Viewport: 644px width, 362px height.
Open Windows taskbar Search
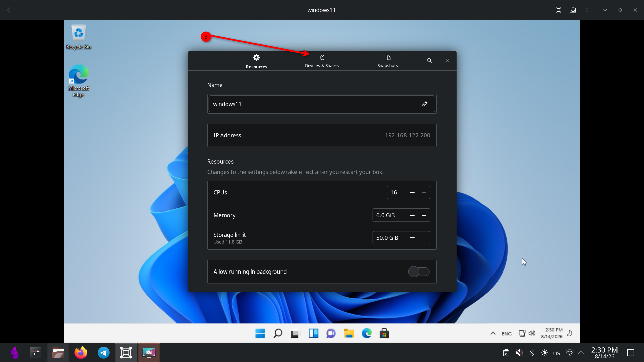pyautogui.click(x=278, y=334)
